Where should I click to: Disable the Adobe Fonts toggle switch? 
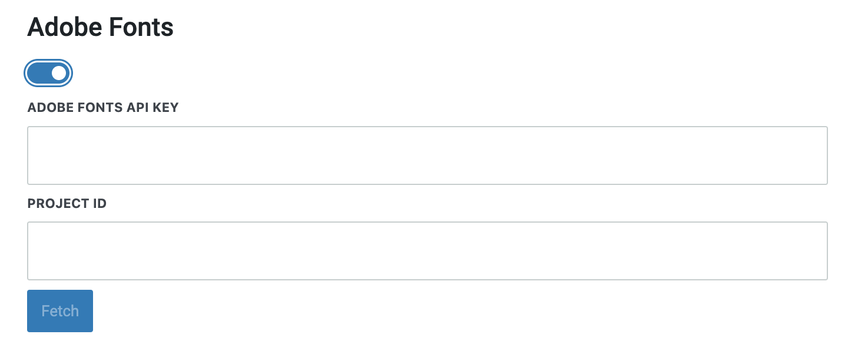[x=48, y=73]
